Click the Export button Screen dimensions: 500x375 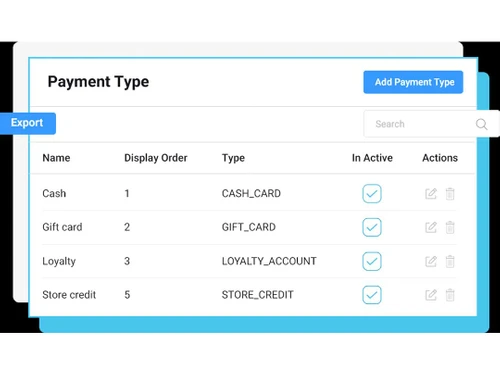28,123
